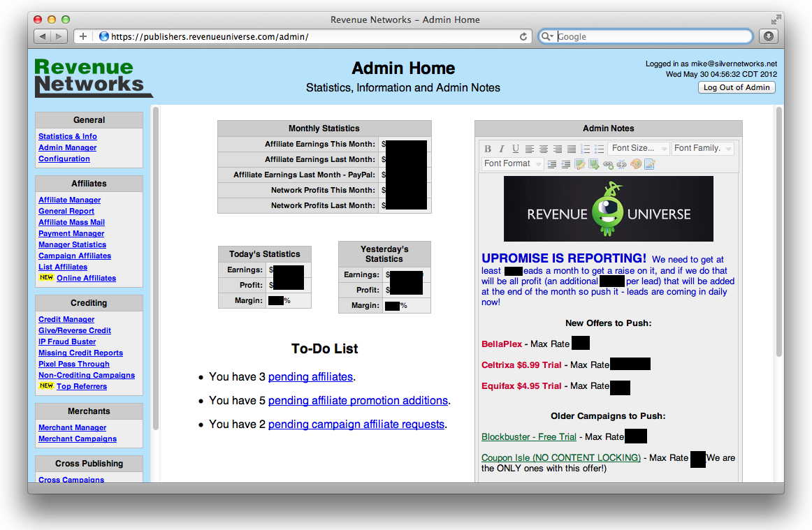This screenshot has width=812, height=530.
Task: Open Online Affiliates link
Action: tap(86, 278)
